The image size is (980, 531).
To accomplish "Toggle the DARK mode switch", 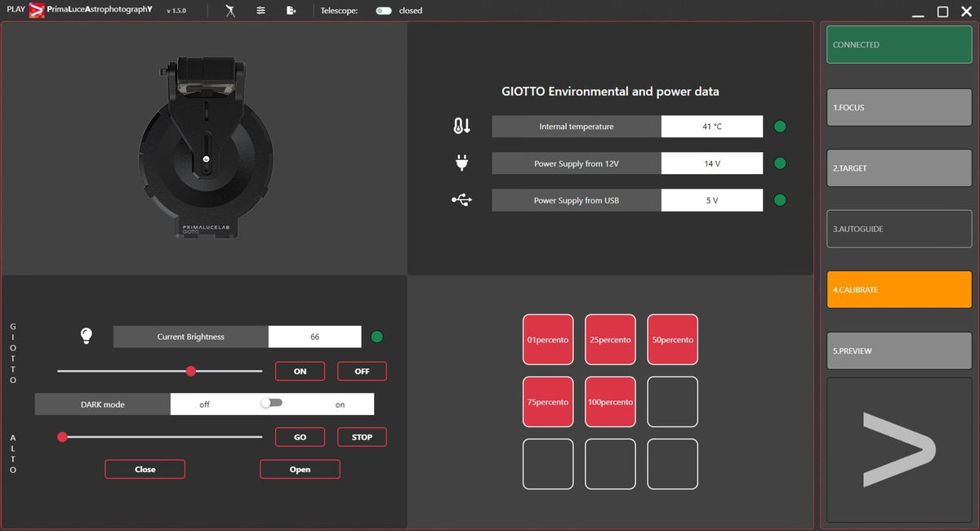I will (271, 403).
